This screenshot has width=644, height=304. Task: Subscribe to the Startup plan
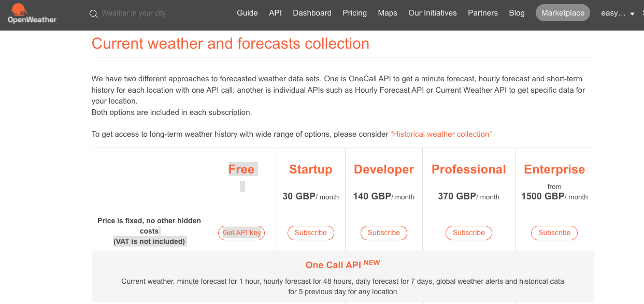tap(311, 233)
